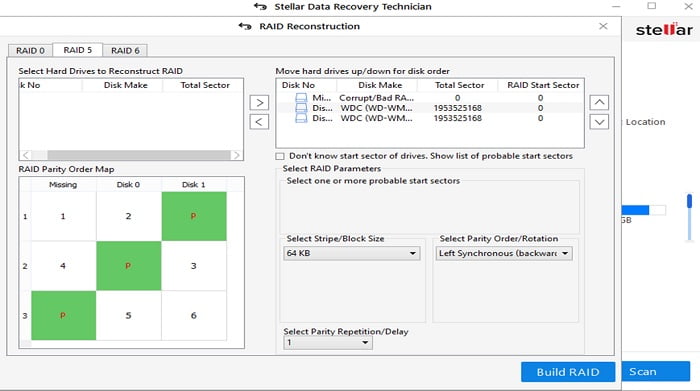Click the Build RAID button
The height and width of the screenshot is (391, 700).
click(568, 372)
